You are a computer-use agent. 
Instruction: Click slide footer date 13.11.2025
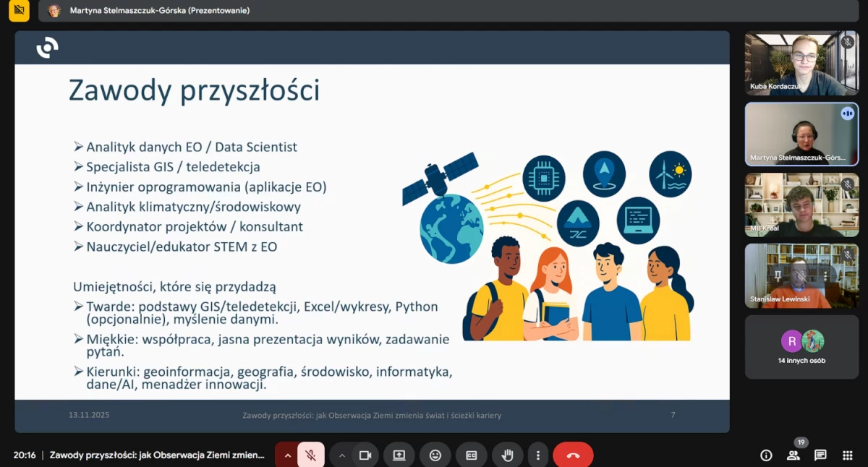[89, 415]
